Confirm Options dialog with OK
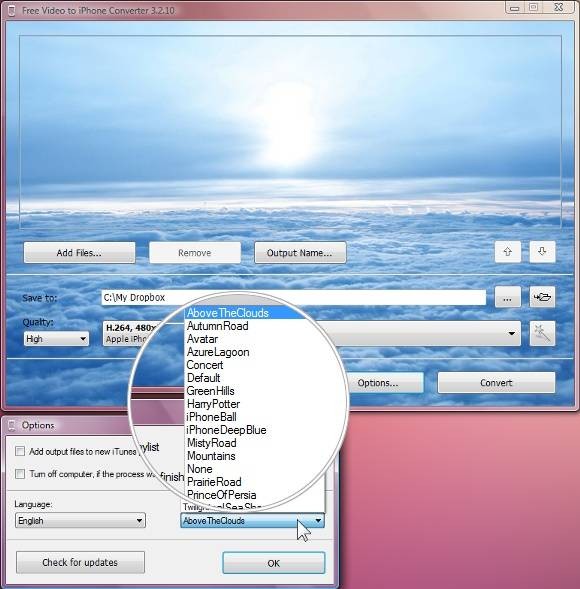The width and height of the screenshot is (580, 589). 273,563
